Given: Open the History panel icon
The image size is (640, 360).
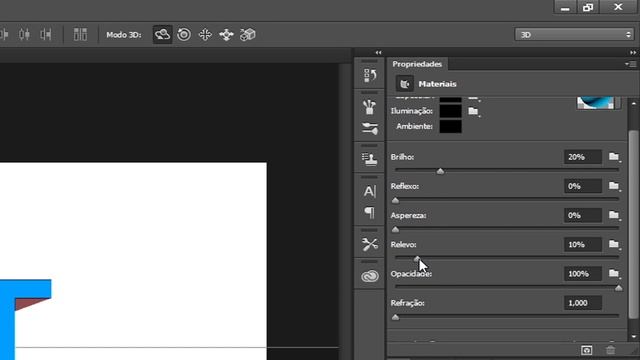Looking at the screenshot, I should pyautogui.click(x=370, y=76).
